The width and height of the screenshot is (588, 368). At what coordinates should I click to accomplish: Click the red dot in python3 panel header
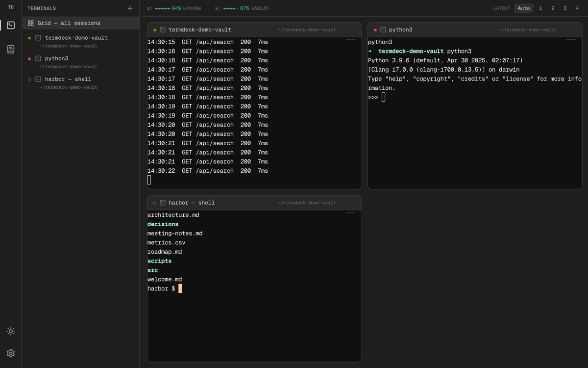(375, 30)
